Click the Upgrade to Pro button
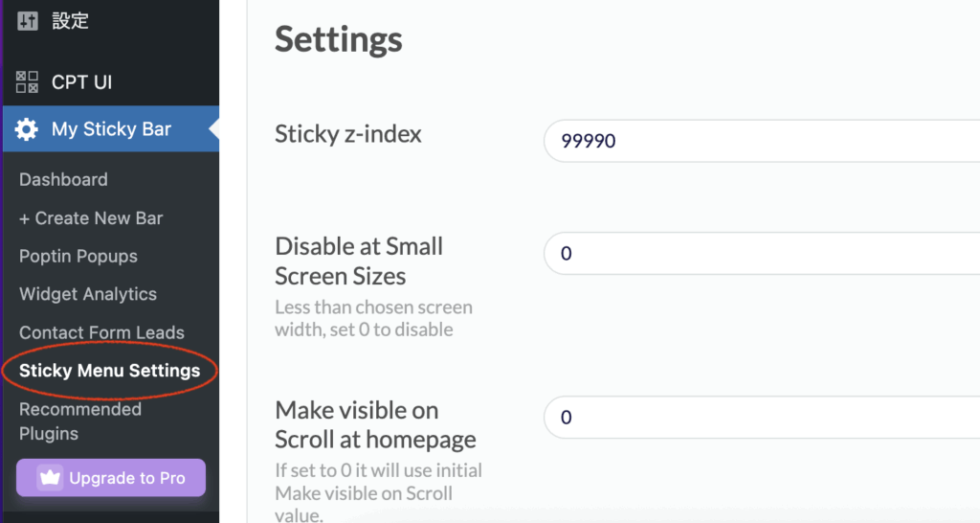The width and height of the screenshot is (980, 523). click(111, 478)
